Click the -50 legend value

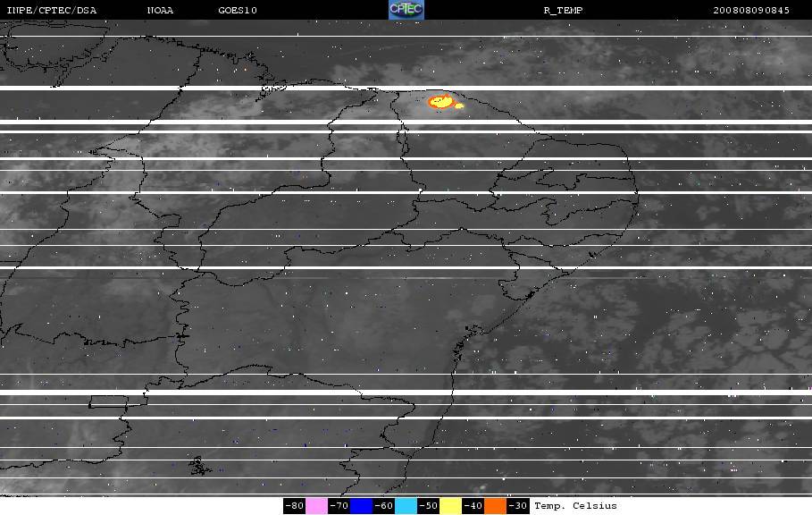(428, 506)
